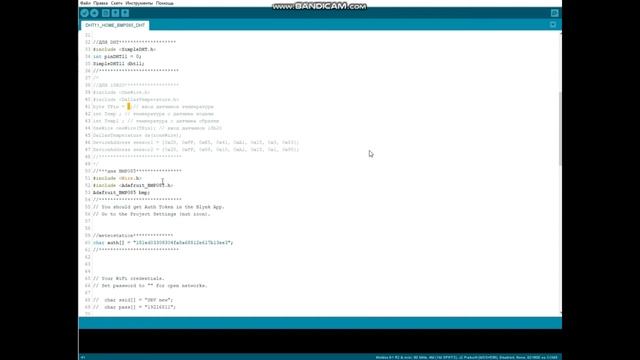640x360 pixels.
Task: Click the editor vertical scrollbar thumb
Action: [x=560, y=128]
